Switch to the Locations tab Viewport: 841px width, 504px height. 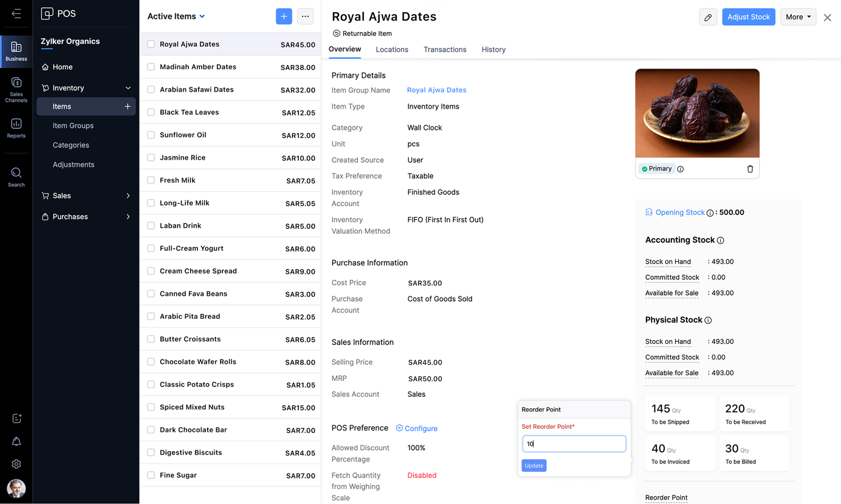coord(392,50)
